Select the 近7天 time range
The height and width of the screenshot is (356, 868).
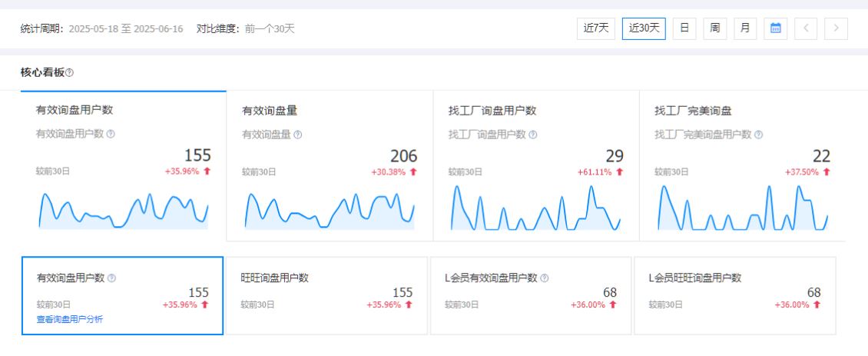tap(595, 28)
